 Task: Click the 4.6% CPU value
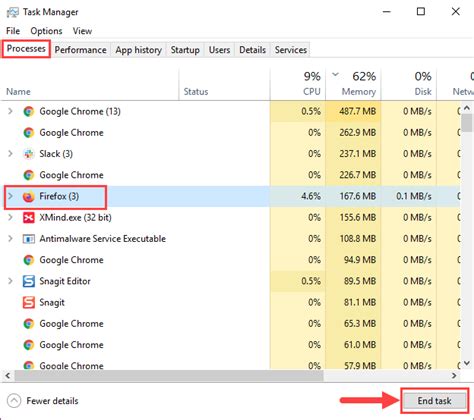[311, 196]
